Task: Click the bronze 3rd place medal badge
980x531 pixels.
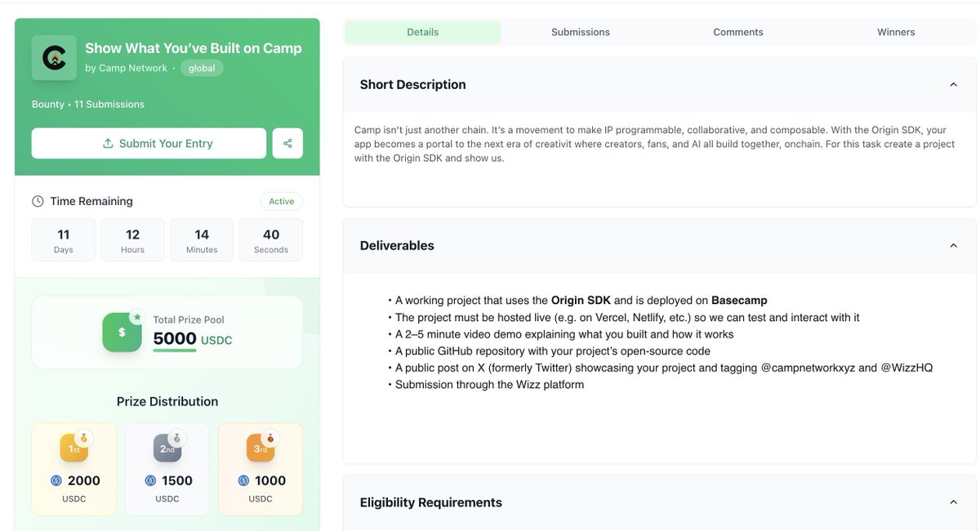Action: tap(261, 448)
